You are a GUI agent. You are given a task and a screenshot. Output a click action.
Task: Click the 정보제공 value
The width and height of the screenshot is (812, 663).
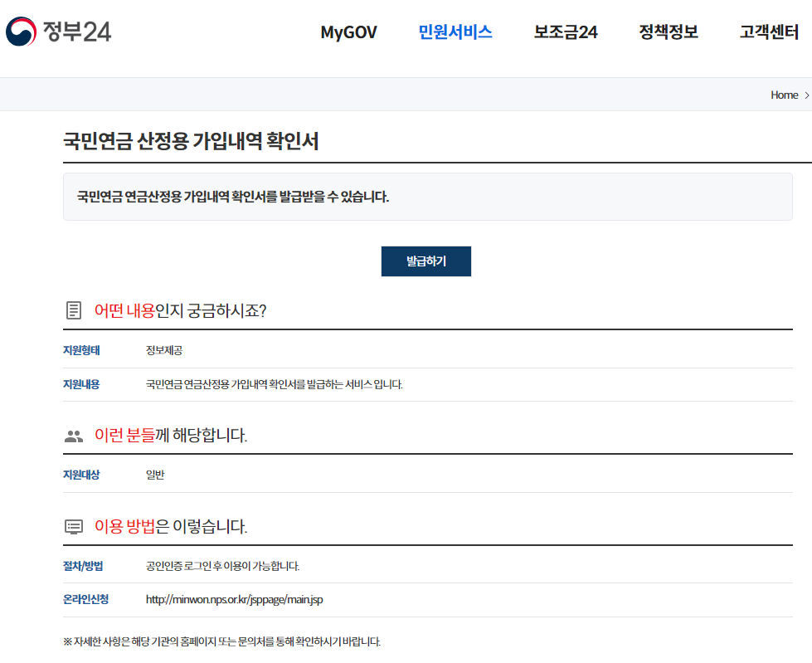[x=163, y=350]
